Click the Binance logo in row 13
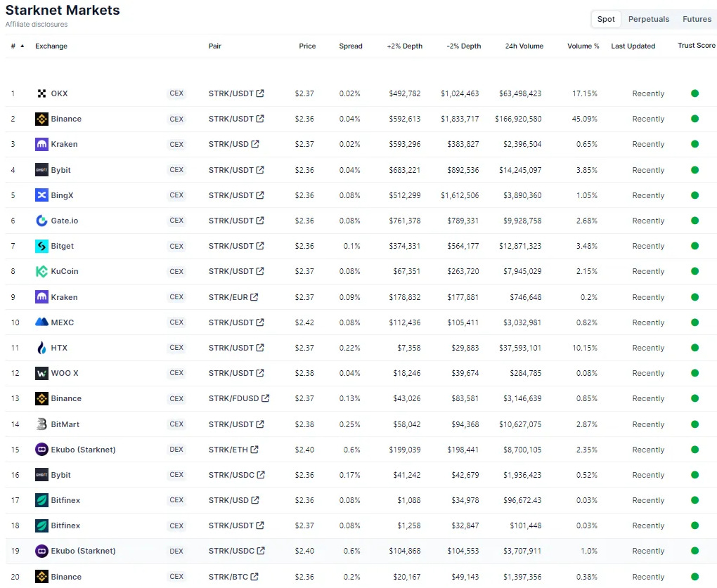The height and width of the screenshot is (588, 717). 41,399
